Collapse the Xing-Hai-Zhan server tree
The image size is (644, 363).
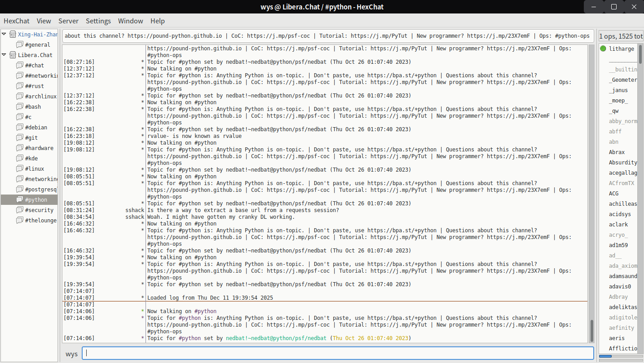[x=4, y=34]
